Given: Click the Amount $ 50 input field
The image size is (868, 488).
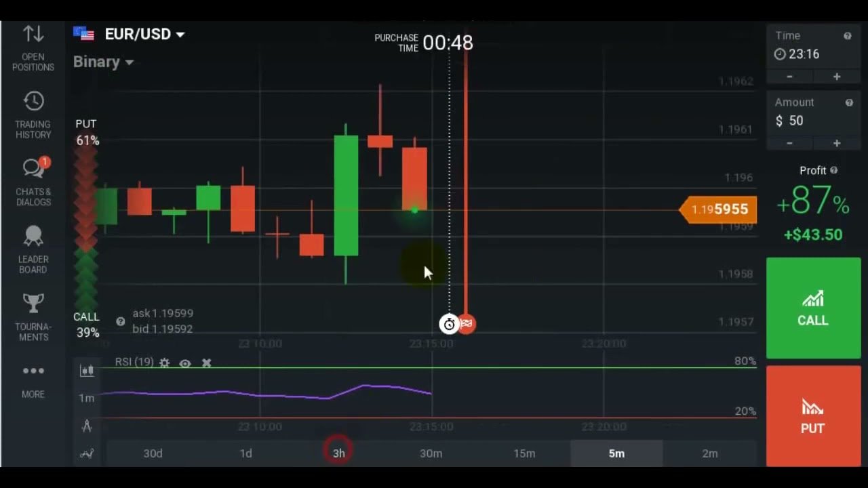Looking at the screenshot, I should [x=813, y=121].
